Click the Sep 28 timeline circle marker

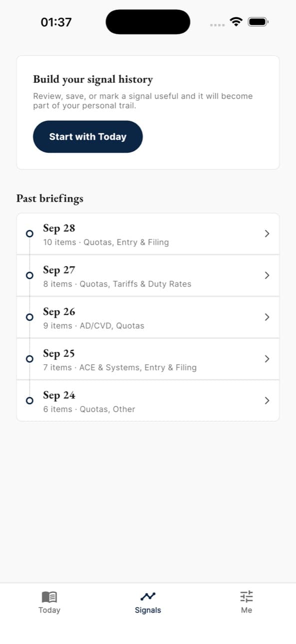[29, 234]
